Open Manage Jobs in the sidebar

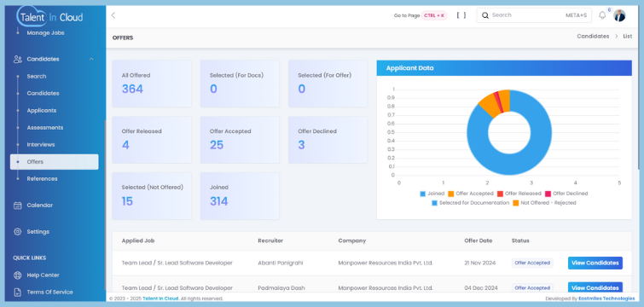tap(45, 33)
